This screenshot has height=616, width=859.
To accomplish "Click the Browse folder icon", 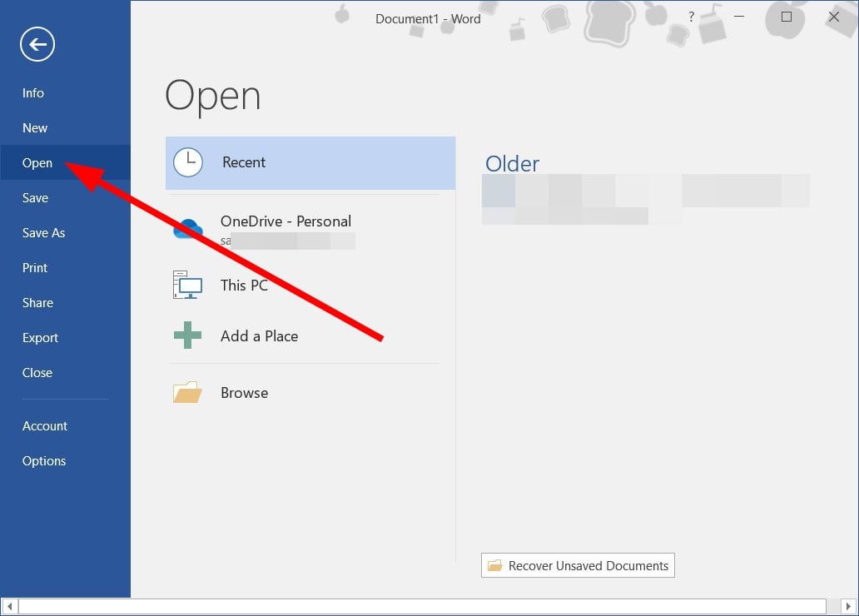I will [x=187, y=392].
